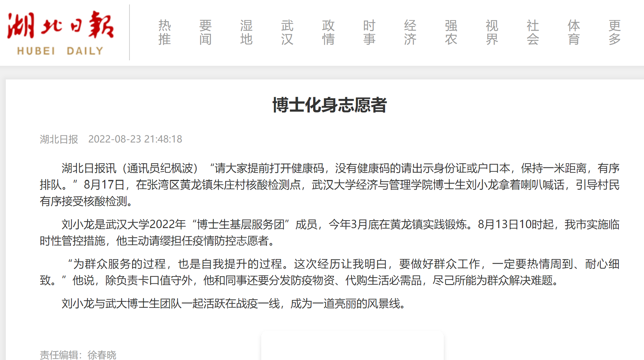This screenshot has height=360, width=644.
Task: Visit the 视界 section
Action: click(x=492, y=32)
